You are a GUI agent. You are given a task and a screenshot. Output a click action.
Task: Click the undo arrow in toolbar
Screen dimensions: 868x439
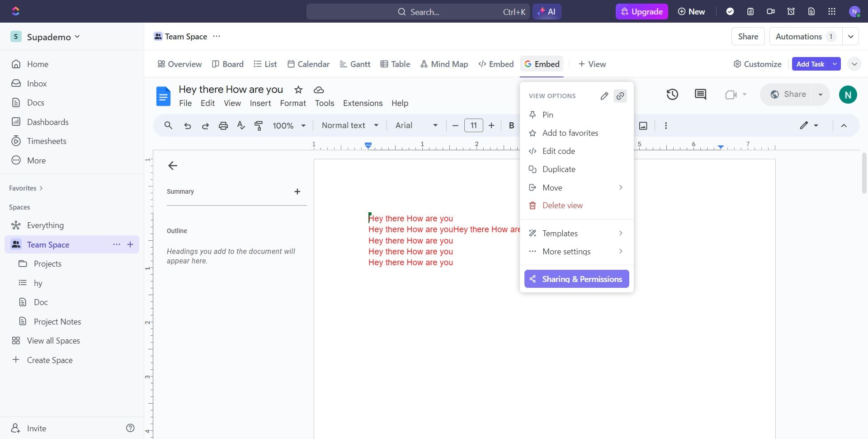188,126
